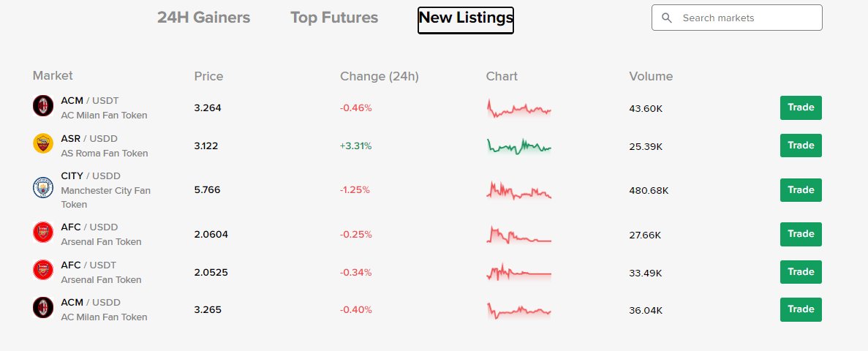Image resolution: width=868 pixels, height=351 pixels.
Task: Click the Arsenal logo beside AFC / USDD
Action: point(43,232)
